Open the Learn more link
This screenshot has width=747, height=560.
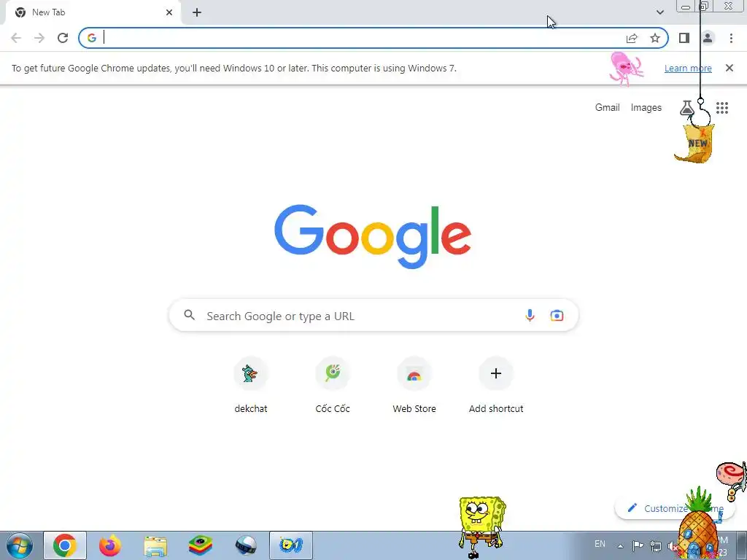coord(688,68)
